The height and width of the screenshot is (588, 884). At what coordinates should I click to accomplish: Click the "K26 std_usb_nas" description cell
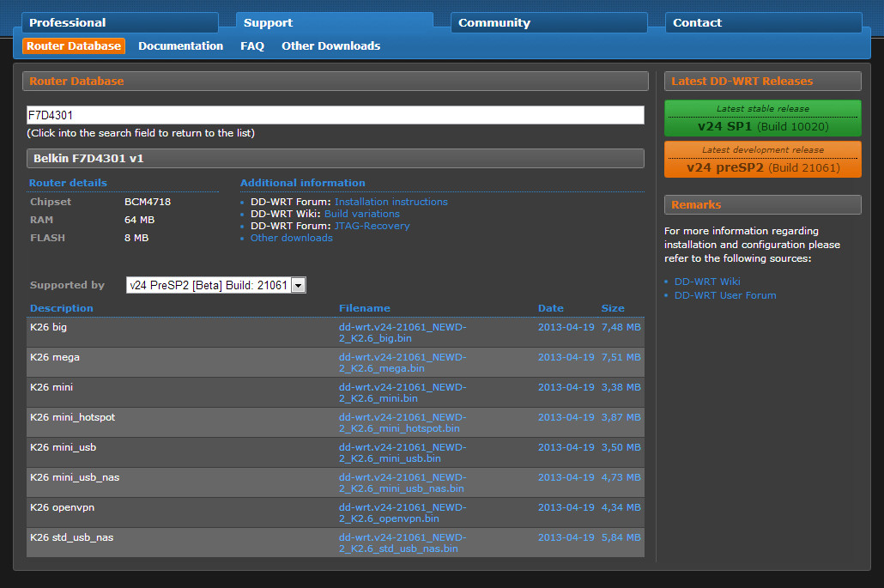click(x=71, y=537)
